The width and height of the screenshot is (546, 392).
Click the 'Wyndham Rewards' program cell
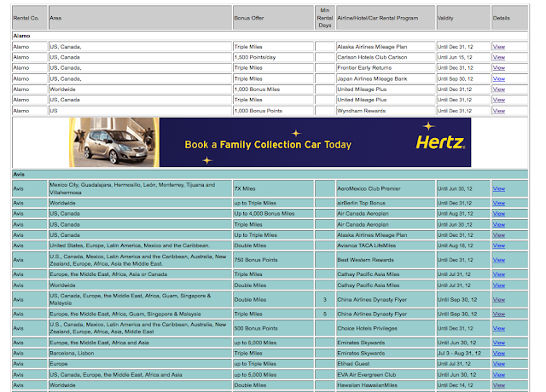(386, 111)
